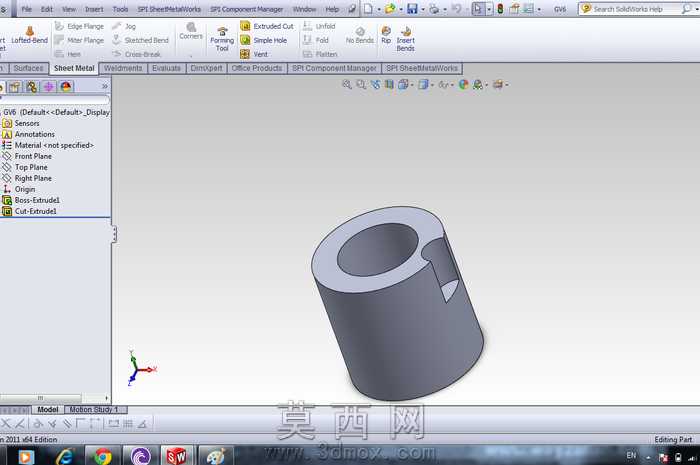
Task: Select the Cross-Break tool
Action: click(136, 54)
